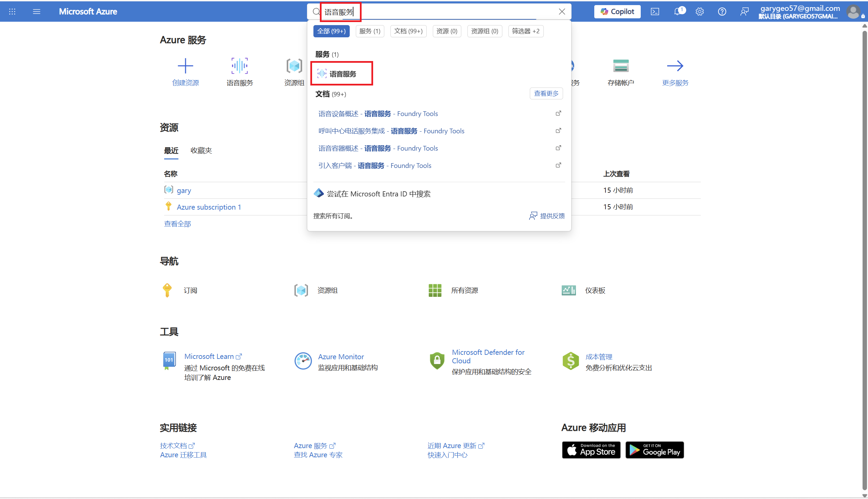The height and width of the screenshot is (499, 868).
Task: Open Azure 迁移工具 link
Action: [x=183, y=455]
